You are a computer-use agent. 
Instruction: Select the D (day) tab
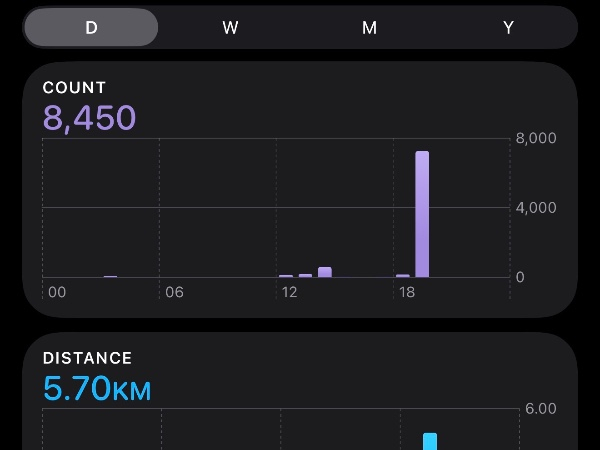point(91,28)
